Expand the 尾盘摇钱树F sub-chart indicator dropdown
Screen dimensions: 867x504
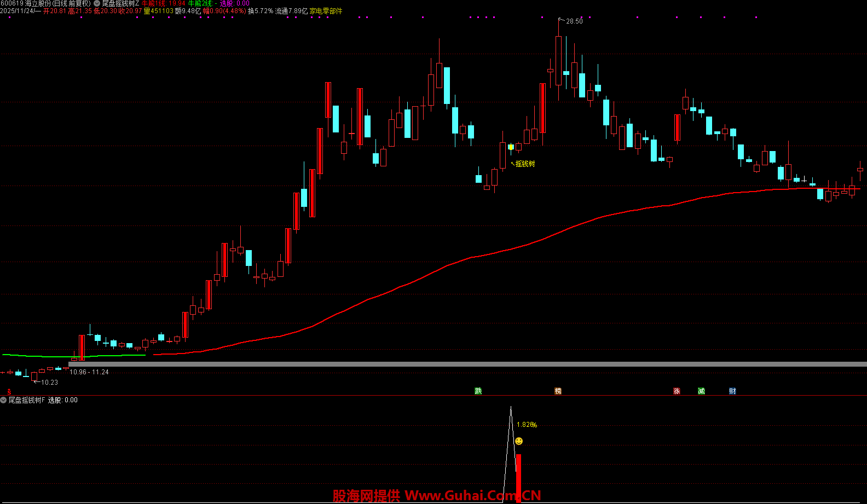[x=4, y=400]
